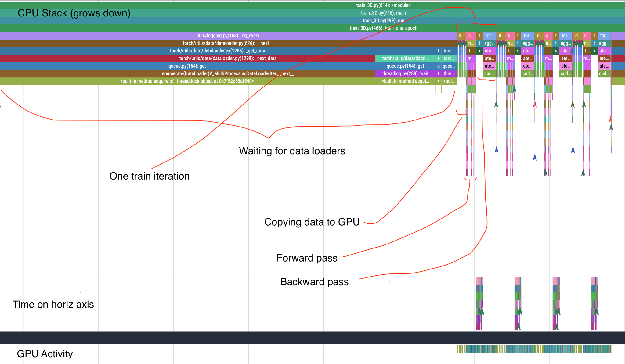Click the dataloader.py(626): __next__ slice
Viewport: 625px width, 364px height.
[228, 43]
